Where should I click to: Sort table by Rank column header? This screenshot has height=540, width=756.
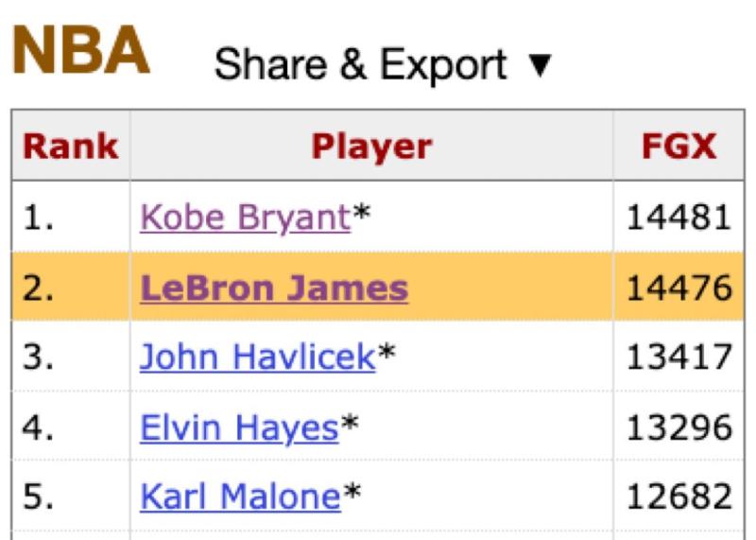click(70, 146)
